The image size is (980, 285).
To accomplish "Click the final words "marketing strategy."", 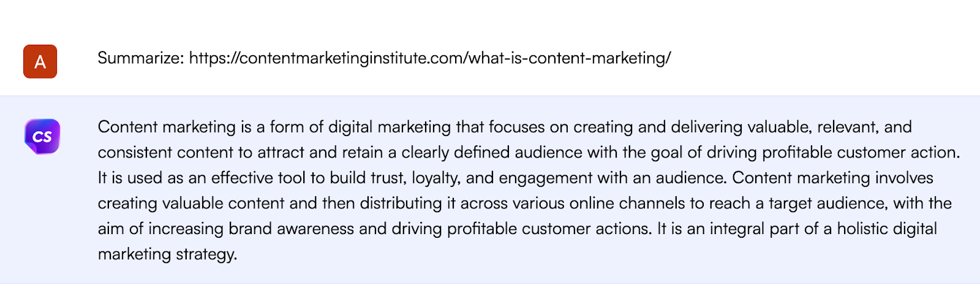I will 167,254.
